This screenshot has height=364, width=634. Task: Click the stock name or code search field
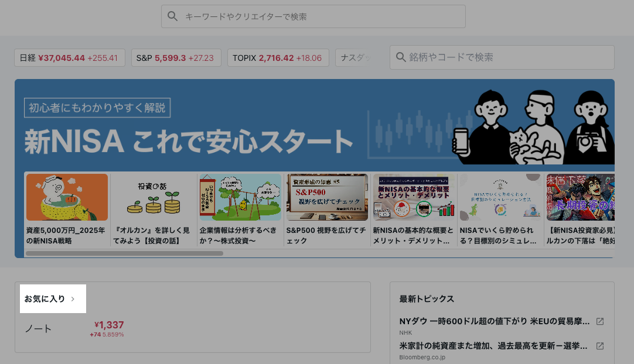pyautogui.click(x=502, y=57)
